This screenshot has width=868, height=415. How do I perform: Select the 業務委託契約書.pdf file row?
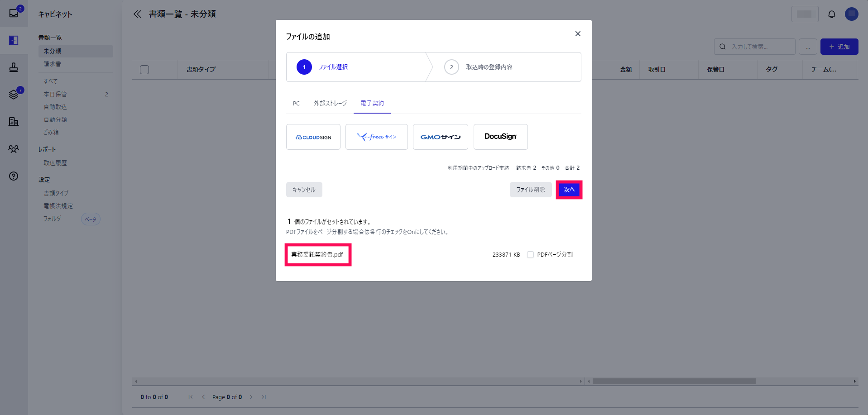(x=433, y=255)
